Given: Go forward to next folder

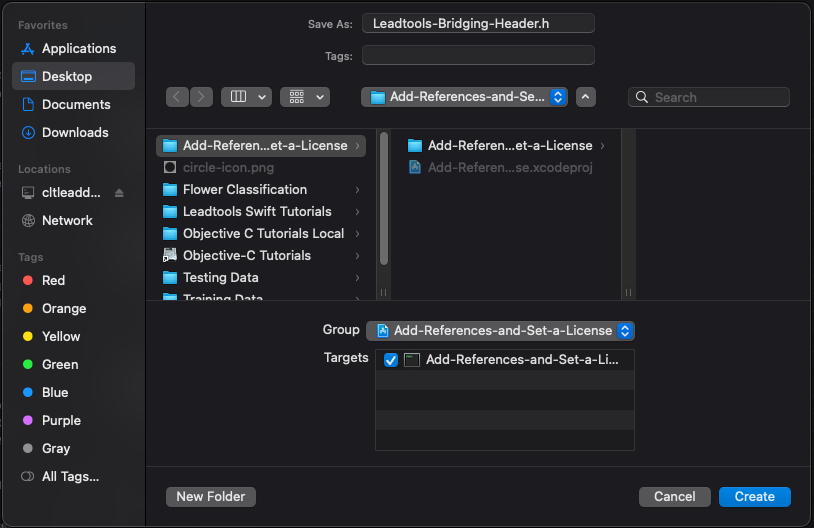Looking at the screenshot, I should (201, 97).
